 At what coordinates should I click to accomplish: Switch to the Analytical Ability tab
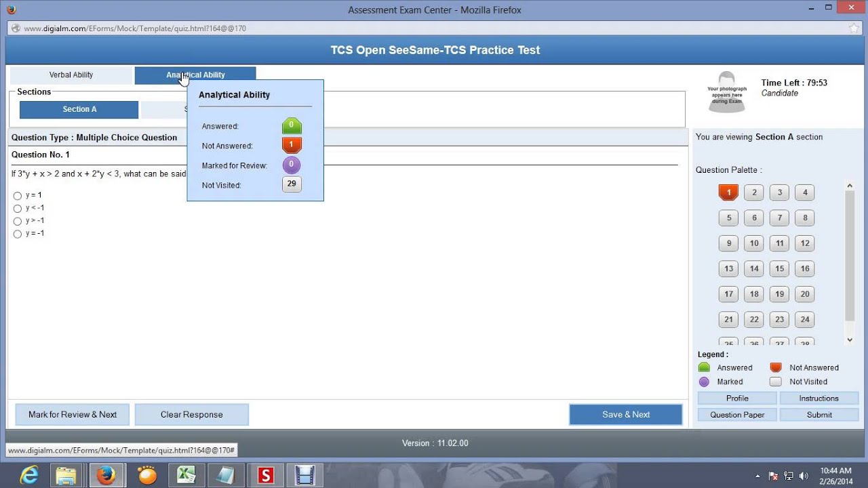(195, 75)
